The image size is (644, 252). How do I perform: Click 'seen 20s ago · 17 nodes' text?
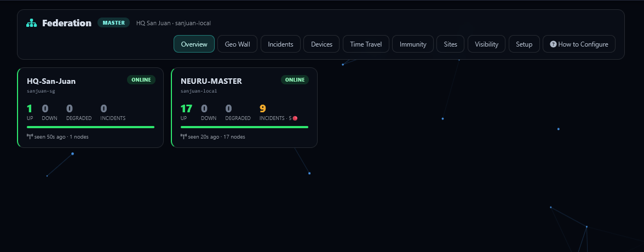pos(216,137)
